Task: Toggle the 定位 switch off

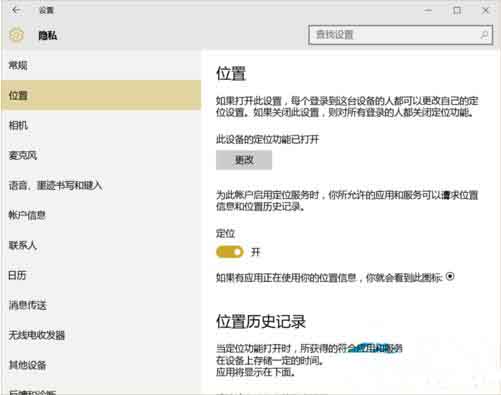Action: (230, 252)
